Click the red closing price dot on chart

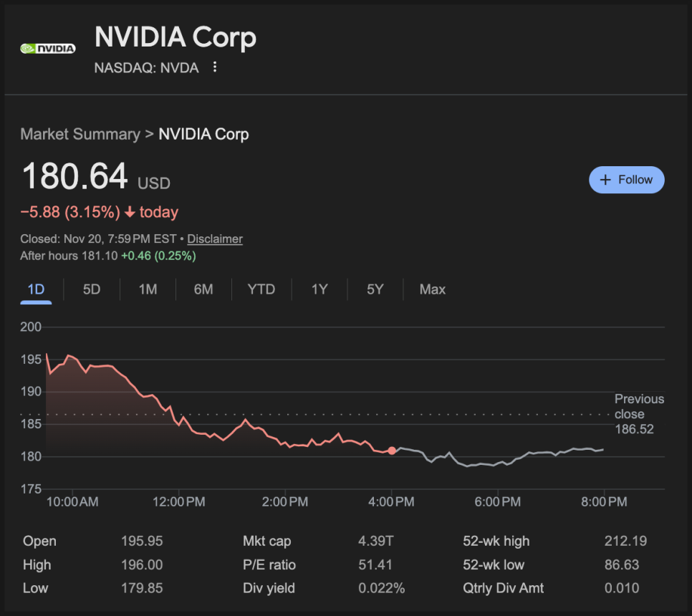point(392,451)
